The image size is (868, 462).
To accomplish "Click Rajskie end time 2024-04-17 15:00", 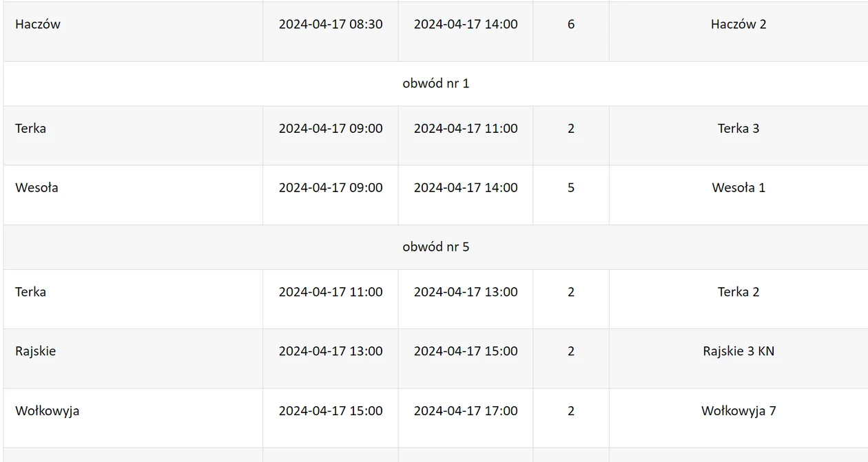I will click(x=466, y=351).
